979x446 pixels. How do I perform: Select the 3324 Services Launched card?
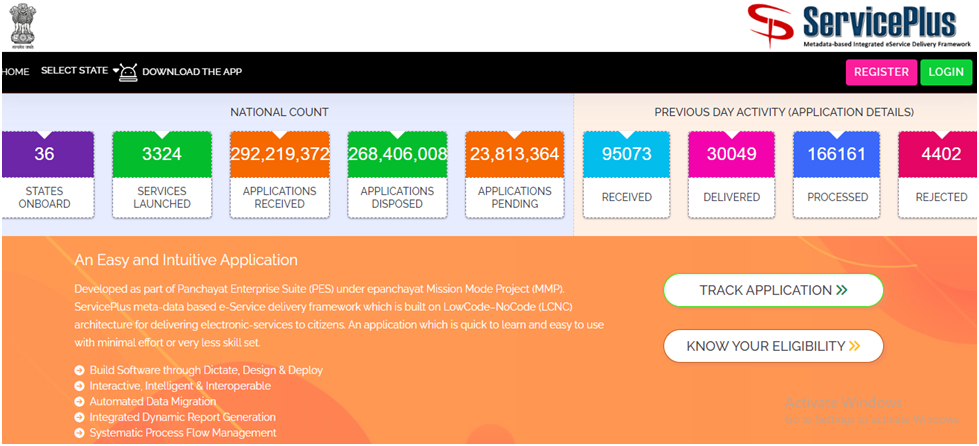point(160,174)
